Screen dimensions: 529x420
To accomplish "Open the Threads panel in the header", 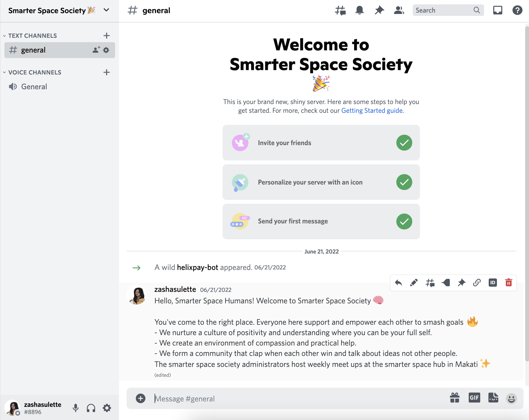I will 340,10.
